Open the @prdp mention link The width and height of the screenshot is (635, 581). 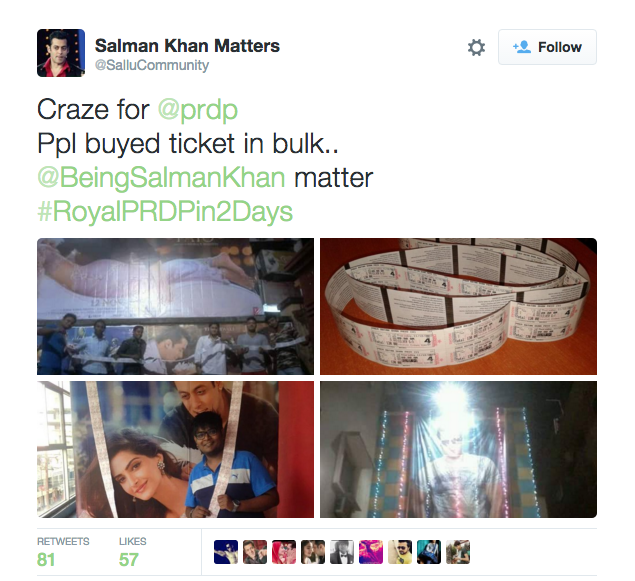click(197, 110)
